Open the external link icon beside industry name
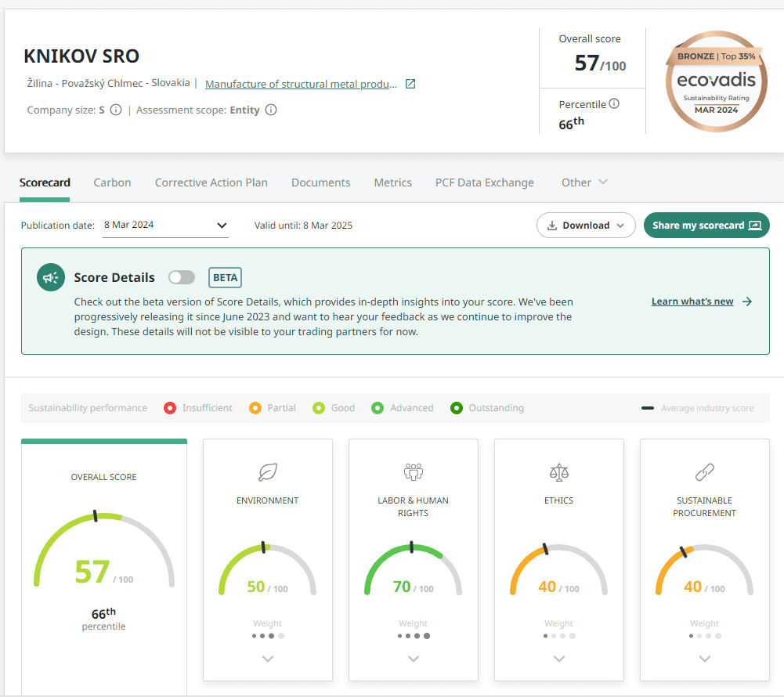This screenshot has width=784, height=697. (410, 84)
